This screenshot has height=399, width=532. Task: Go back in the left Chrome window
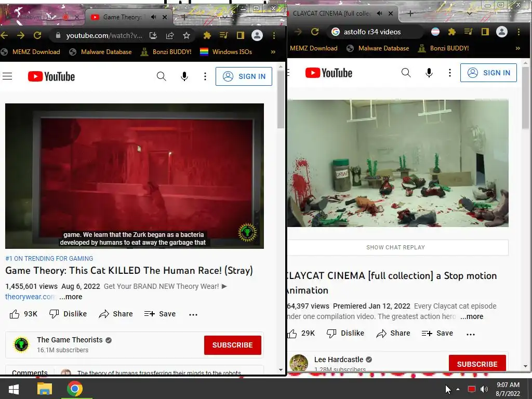[4, 35]
